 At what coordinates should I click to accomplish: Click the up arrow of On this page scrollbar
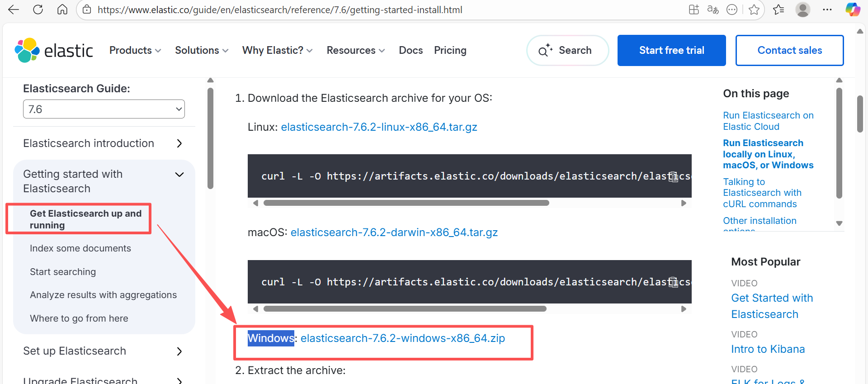[x=839, y=81]
